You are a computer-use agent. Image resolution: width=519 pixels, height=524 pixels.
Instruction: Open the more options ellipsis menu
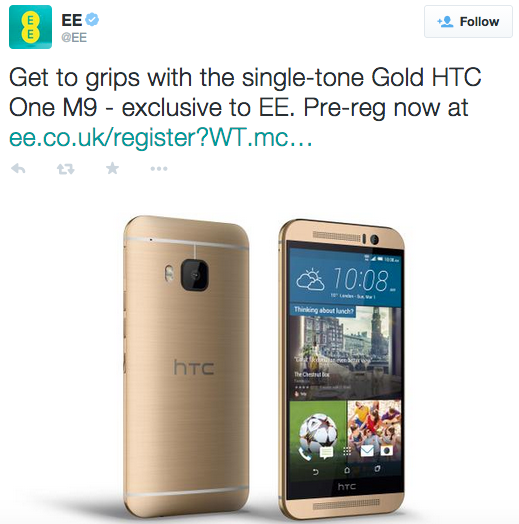[159, 169]
